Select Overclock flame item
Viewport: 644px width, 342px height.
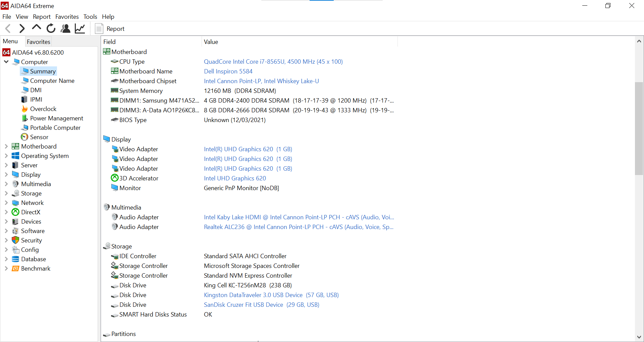click(43, 109)
